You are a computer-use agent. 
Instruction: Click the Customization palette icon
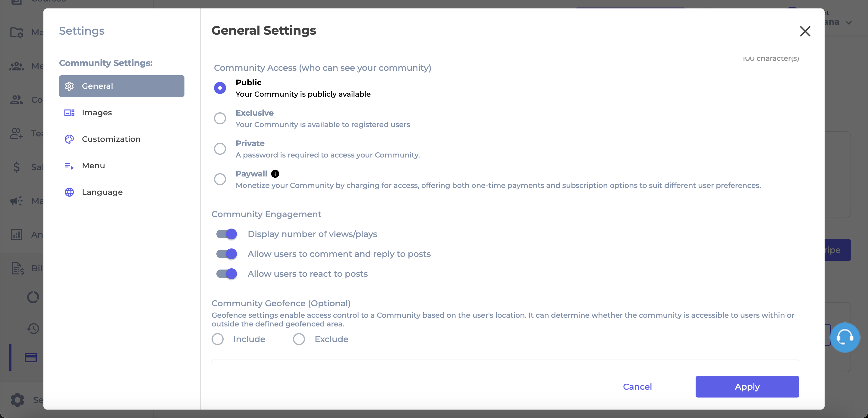coord(69,139)
